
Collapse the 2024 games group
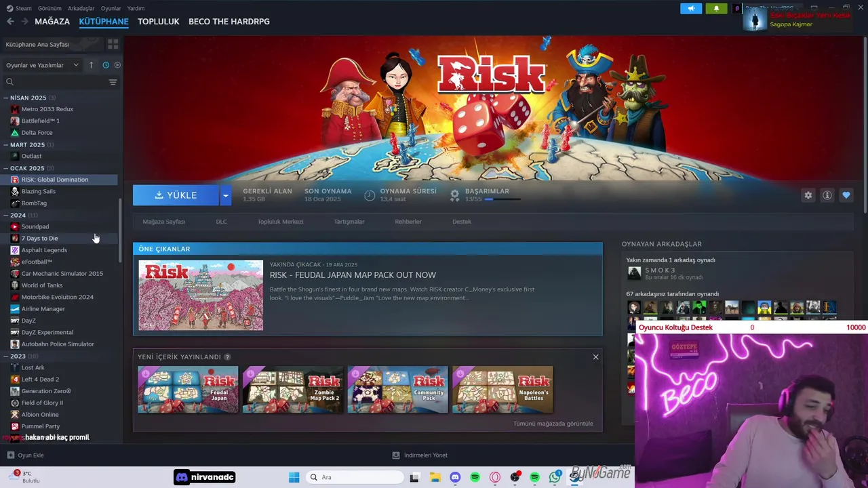tap(5, 215)
